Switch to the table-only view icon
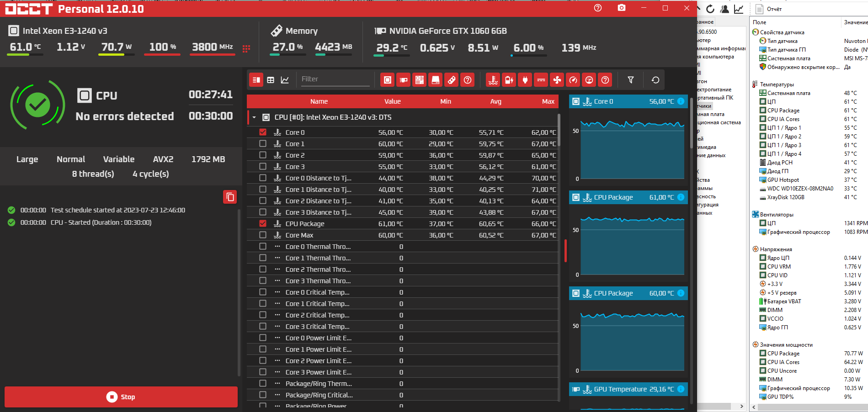Image resolution: width=868 pixels, height=412 pixels. pos(271,80)
